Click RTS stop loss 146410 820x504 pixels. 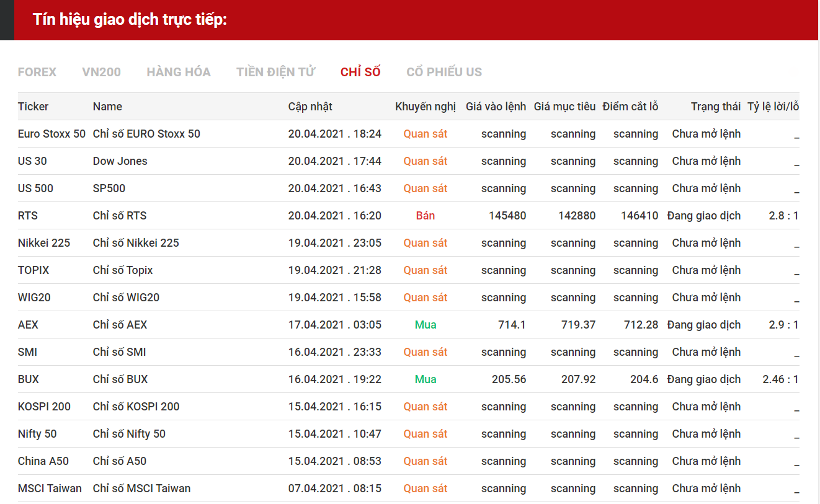tap(640, 216)
